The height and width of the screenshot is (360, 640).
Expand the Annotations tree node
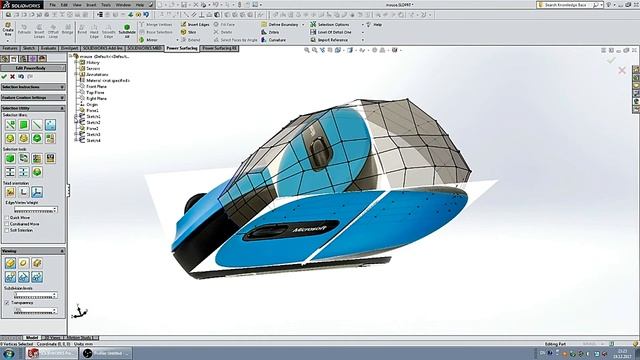coord(76,75)
